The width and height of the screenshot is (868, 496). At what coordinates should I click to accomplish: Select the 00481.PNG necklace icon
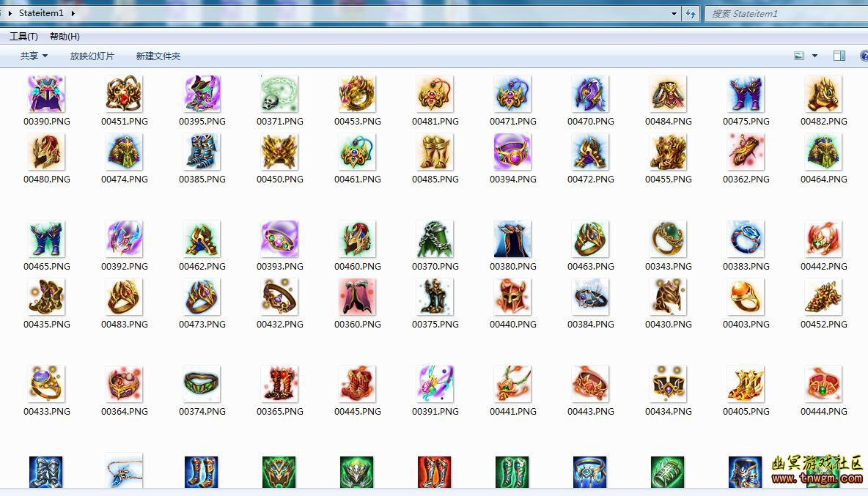click(435, 94)
